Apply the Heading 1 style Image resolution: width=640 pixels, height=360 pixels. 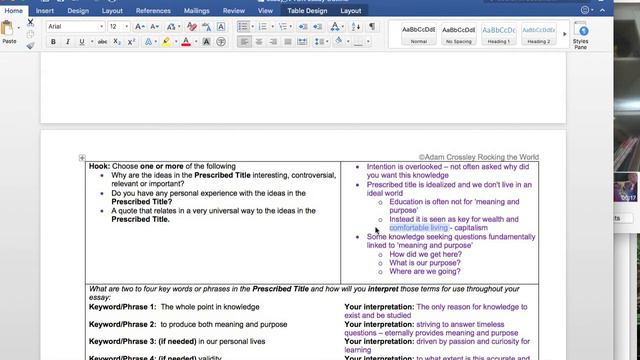pos(498,34)
